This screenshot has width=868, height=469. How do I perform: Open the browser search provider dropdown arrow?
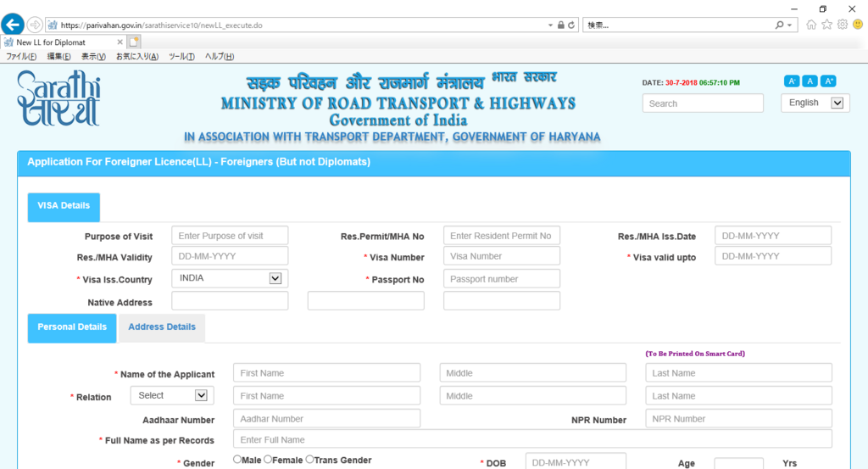[x=790, y=25]
